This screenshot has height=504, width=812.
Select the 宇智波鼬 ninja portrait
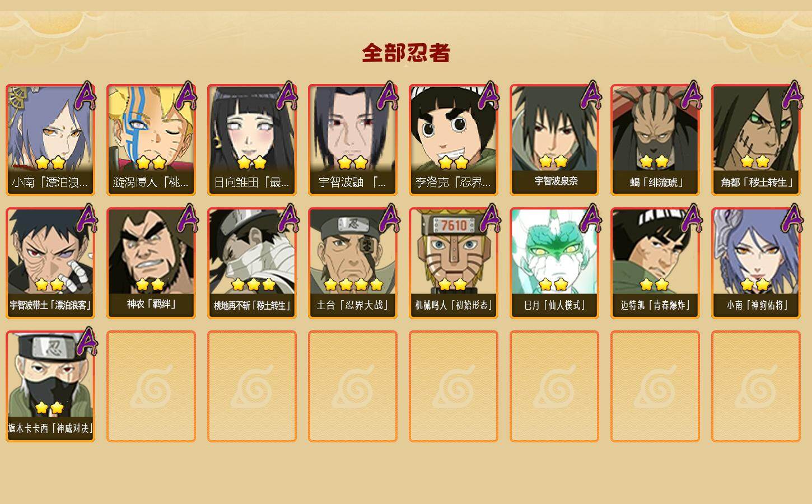pos(353,140)
